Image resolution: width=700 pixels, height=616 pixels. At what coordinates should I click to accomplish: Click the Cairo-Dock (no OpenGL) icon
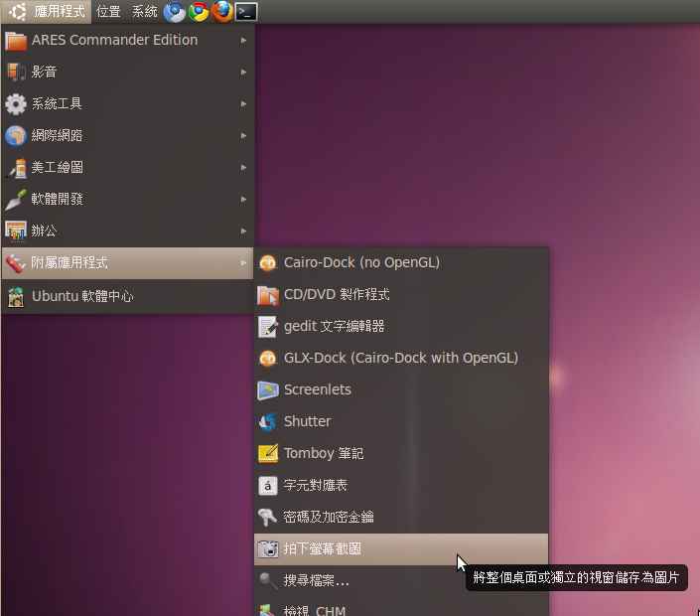(268, 262)
